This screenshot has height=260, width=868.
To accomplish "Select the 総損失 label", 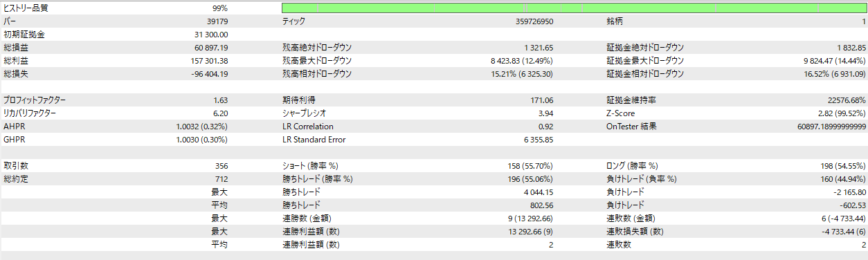I will click(x=16, y=74).
